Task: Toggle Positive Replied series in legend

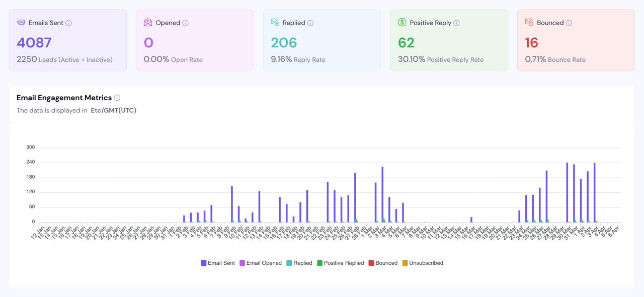Action: (341, 263)
